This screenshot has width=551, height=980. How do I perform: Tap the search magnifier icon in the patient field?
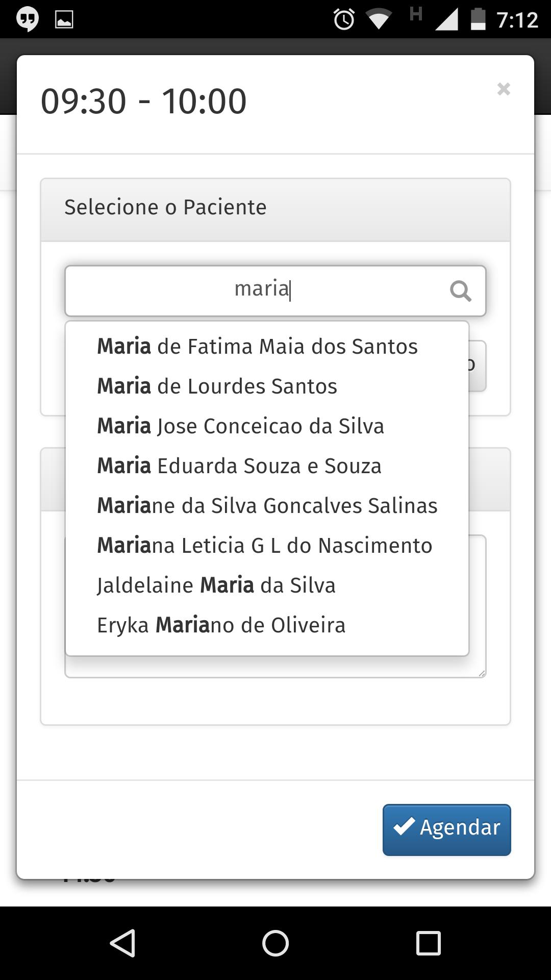(x=461, y=291)
